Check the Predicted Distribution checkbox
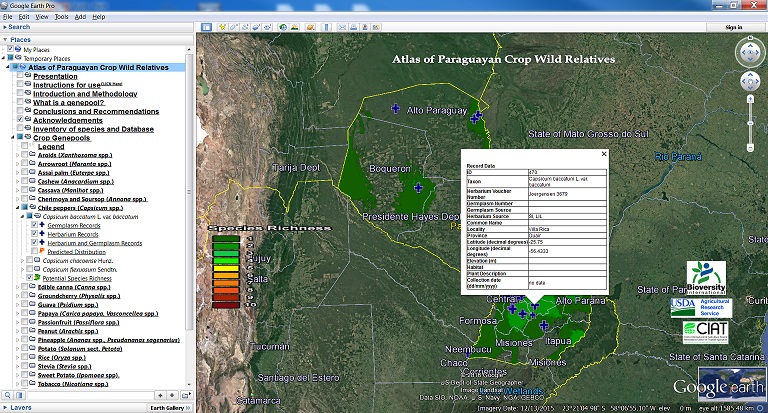Screen dimensions: 768x413 pyautogui.click(x=34, y=251)
